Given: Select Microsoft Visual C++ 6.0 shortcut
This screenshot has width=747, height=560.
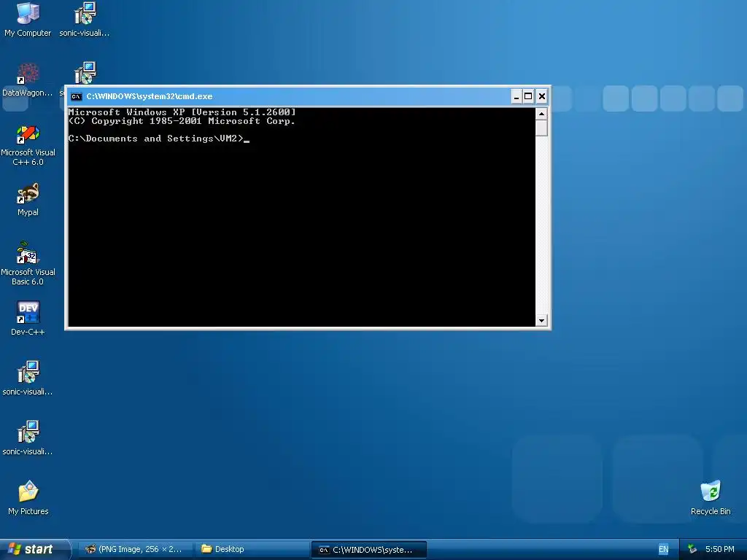Looking at the screenshot, I should pos(28,145).
